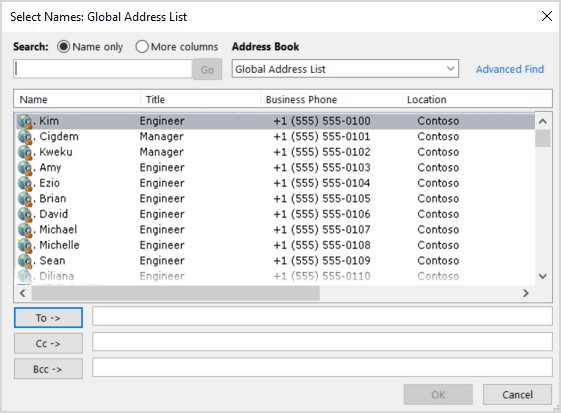The width and height of the screenshot is (561, 413).
Task: Select the Ezio contact name
Action: [x=49, y=183]
